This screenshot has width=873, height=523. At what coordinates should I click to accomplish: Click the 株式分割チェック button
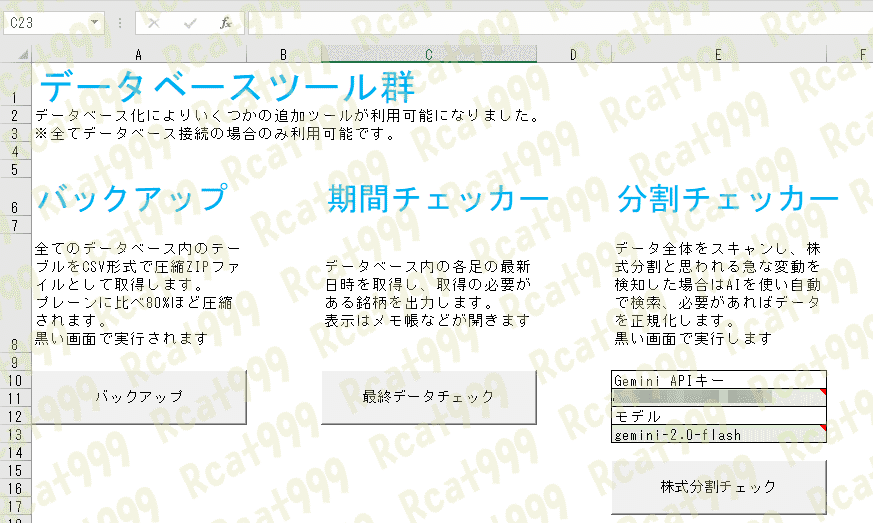(719, 487)
